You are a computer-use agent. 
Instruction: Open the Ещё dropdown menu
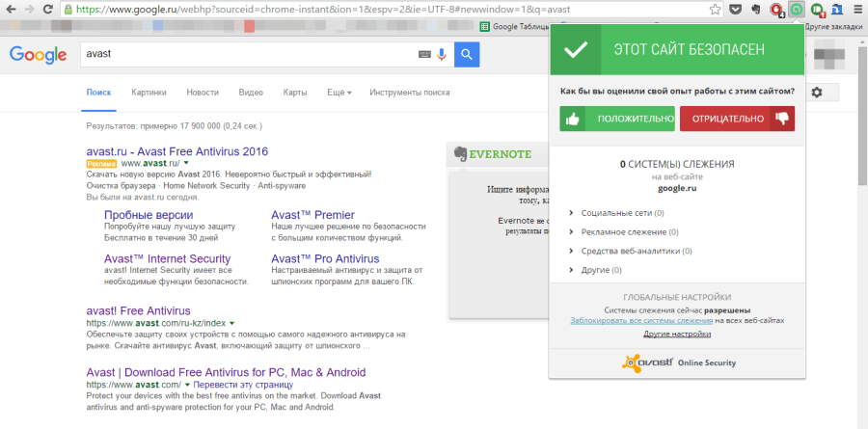339,93
